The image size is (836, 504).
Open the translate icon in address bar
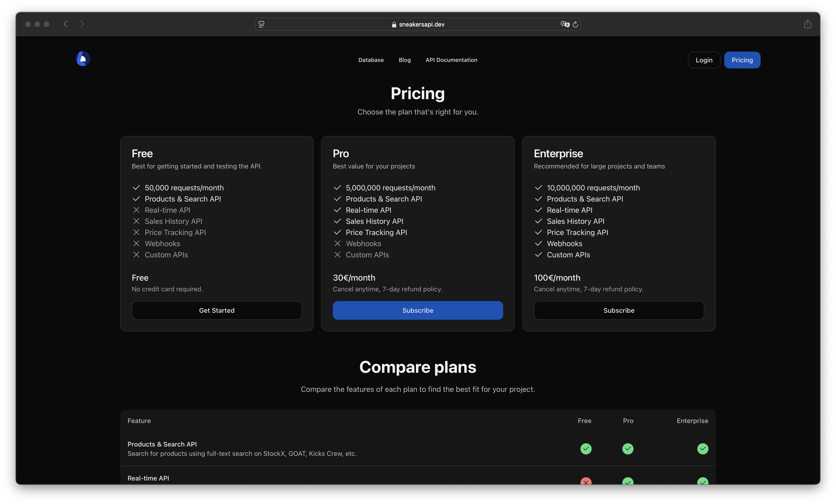click(565, 24)
